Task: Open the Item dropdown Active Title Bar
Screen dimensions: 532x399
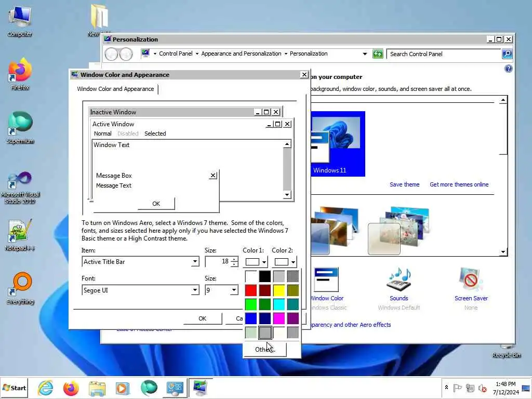Action: [x=195, y=262]
